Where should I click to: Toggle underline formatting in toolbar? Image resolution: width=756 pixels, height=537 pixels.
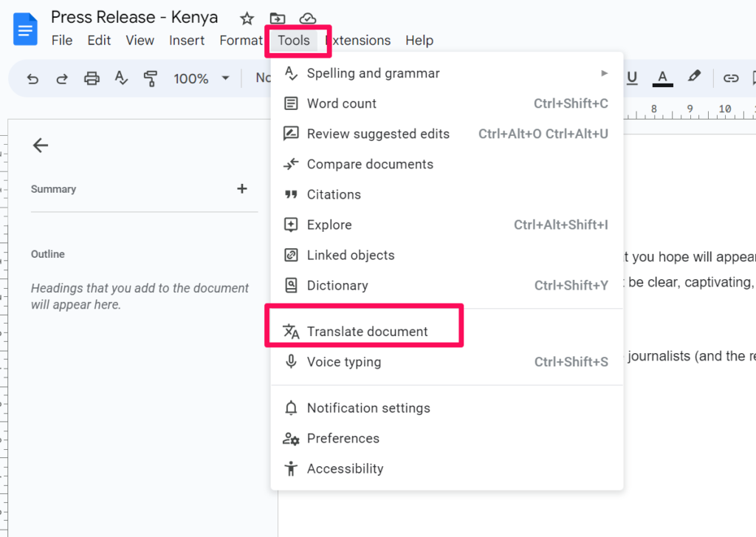point(632,78)
